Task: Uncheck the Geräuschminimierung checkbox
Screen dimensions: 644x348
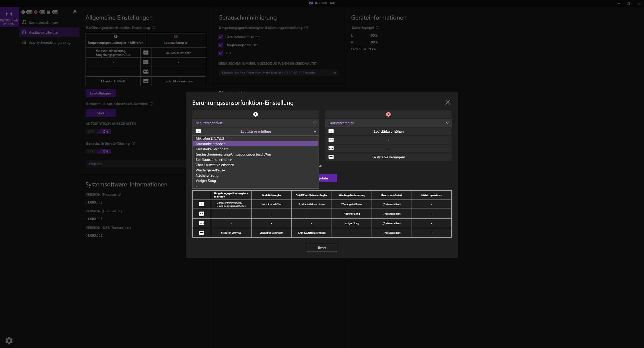Action: (x=221, y=37)
